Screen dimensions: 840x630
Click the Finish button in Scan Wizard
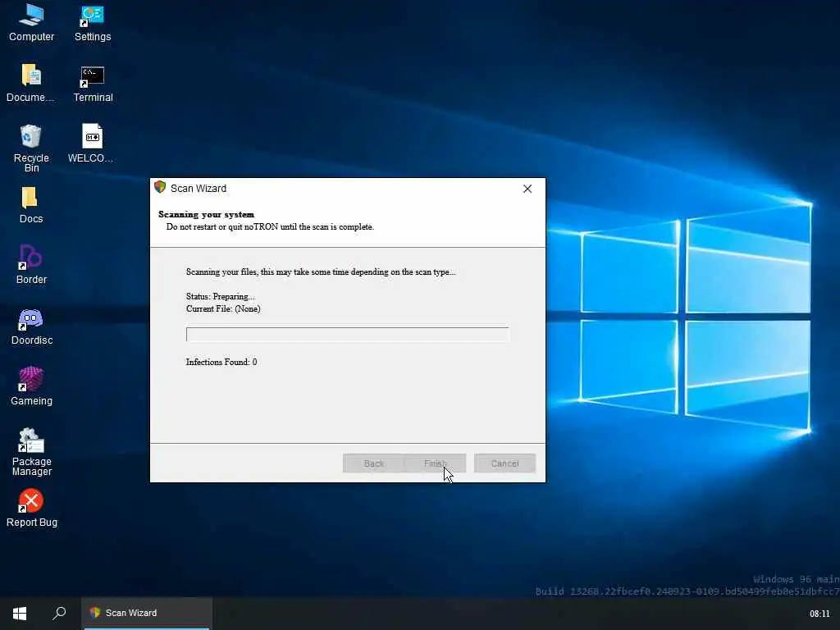[x=435, y=463]
